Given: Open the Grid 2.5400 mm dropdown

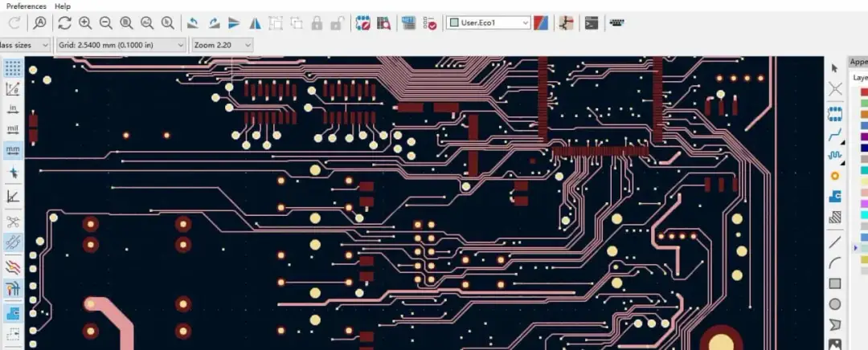Looking at the screenshot, I should (x=121, y=45).
